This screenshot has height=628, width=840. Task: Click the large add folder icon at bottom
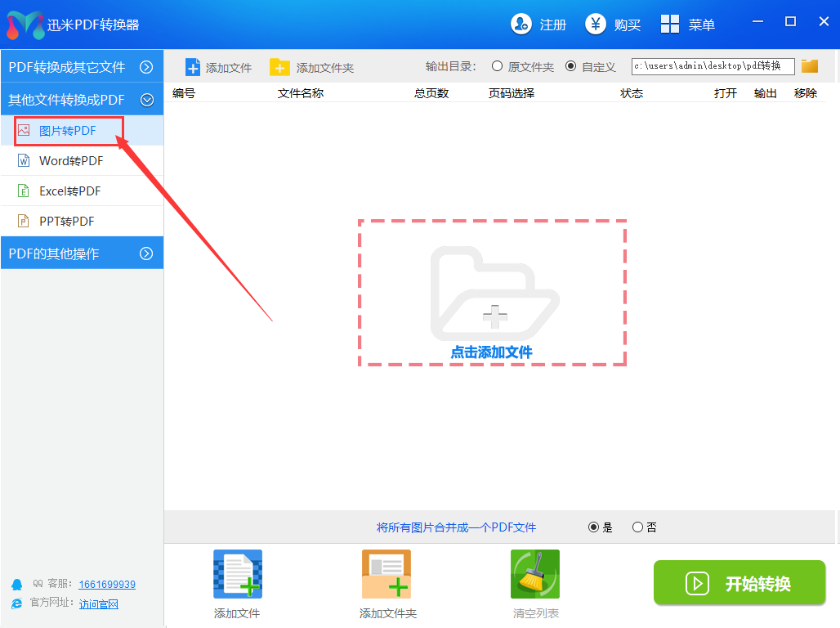(386, 575)
